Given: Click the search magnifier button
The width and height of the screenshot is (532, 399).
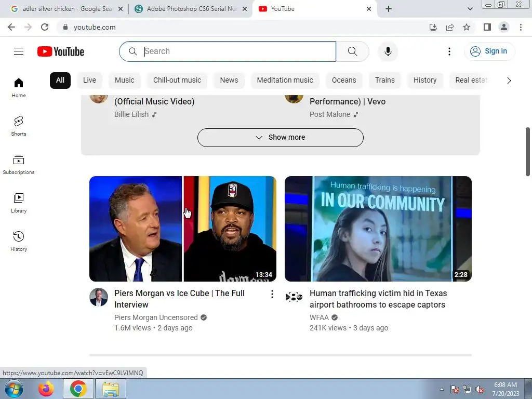Looking at the screenshot, I should coord(353,51).
